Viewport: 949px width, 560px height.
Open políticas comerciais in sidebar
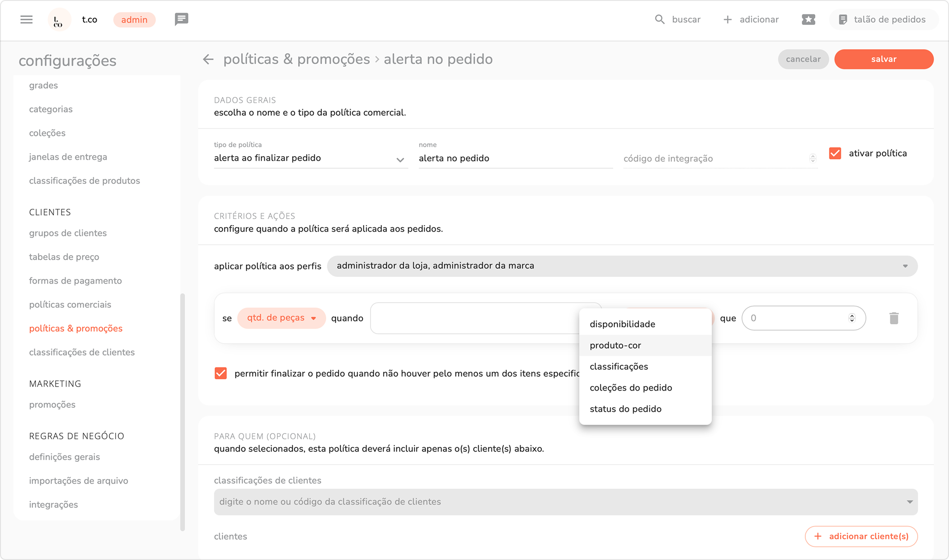pyautogui.click(x=70, y=304)
